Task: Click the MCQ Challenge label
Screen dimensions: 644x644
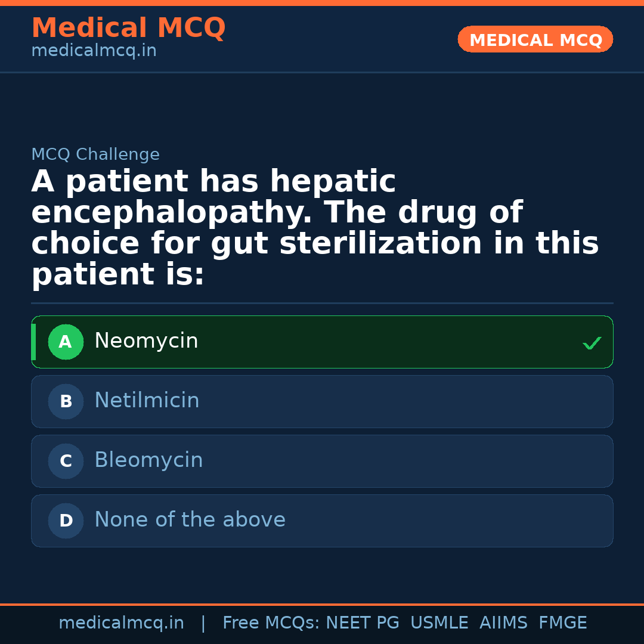Action: [95, 155]
